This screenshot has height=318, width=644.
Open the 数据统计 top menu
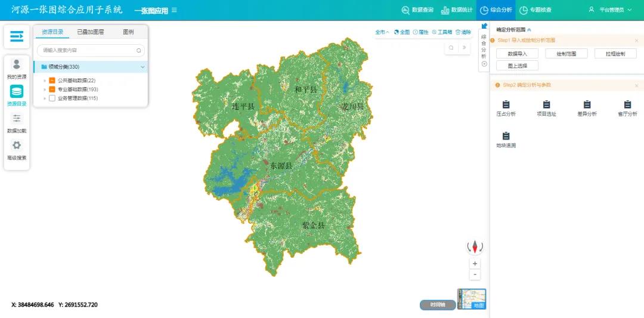point(456,10)
